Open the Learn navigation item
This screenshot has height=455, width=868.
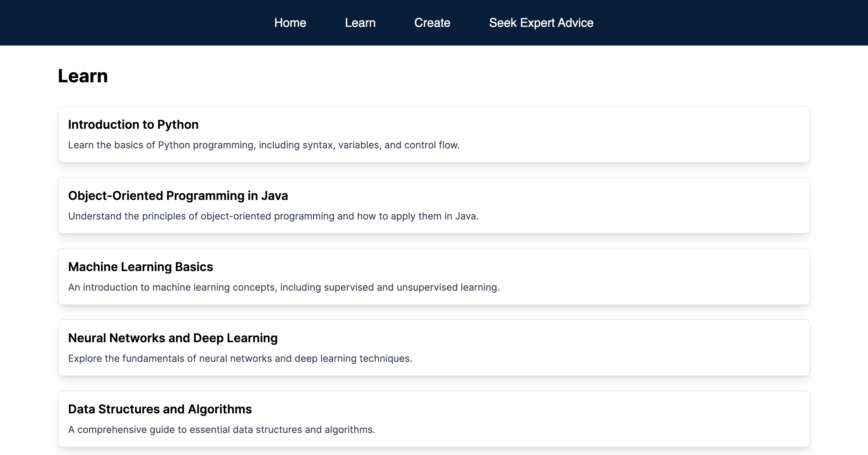pos(360,23)
